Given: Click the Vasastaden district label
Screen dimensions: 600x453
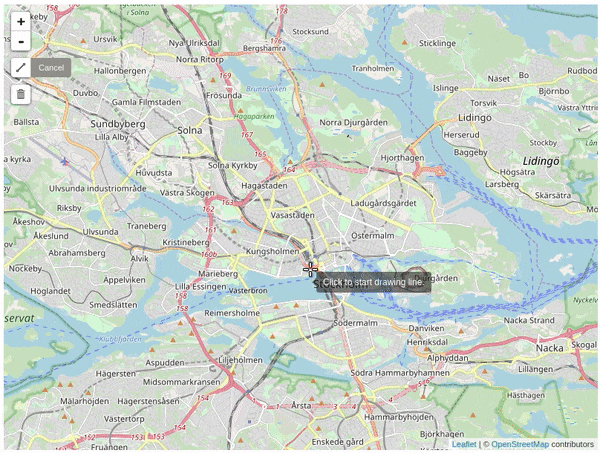Looking at the screenshot, I should 293,215.
